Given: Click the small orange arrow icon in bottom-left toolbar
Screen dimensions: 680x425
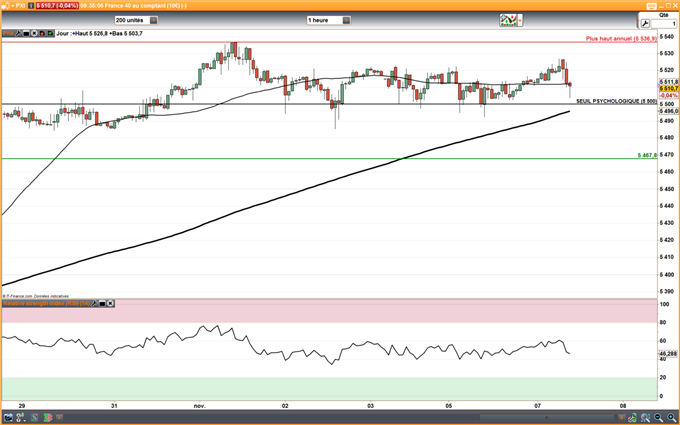Looking at the screenshot, I should 59,418.
